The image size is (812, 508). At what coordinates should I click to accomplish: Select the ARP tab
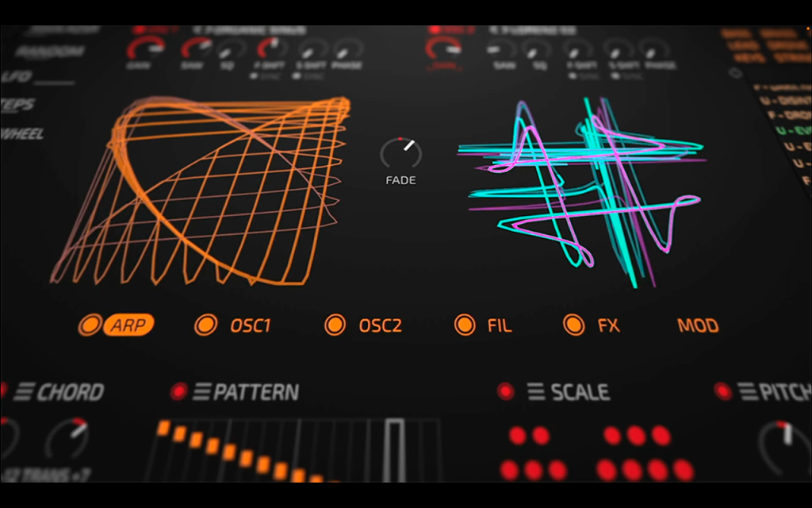129,325
